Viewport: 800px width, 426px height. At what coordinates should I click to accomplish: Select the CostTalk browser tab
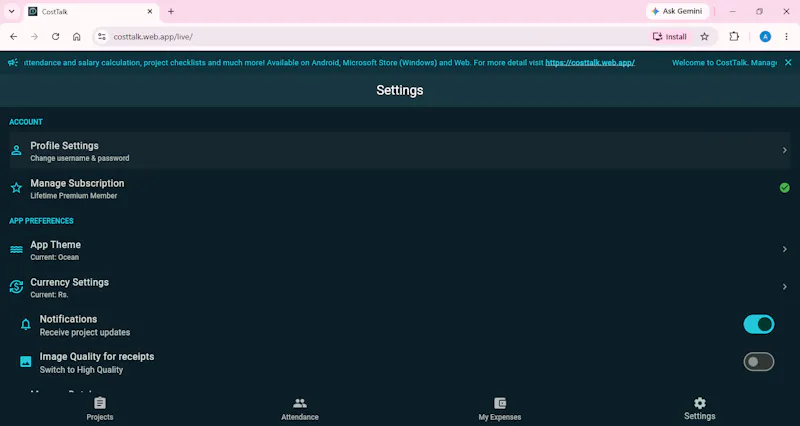click(x=92, y=12)
